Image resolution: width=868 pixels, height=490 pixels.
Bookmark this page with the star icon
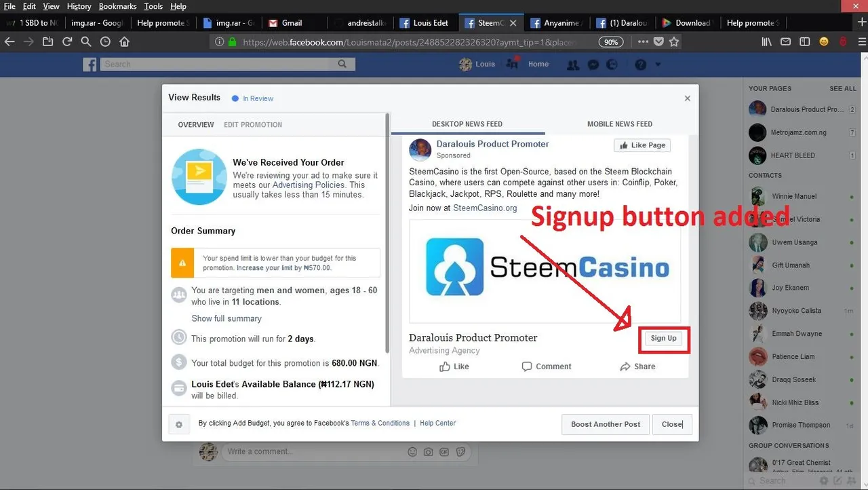(x=674, y=41)
